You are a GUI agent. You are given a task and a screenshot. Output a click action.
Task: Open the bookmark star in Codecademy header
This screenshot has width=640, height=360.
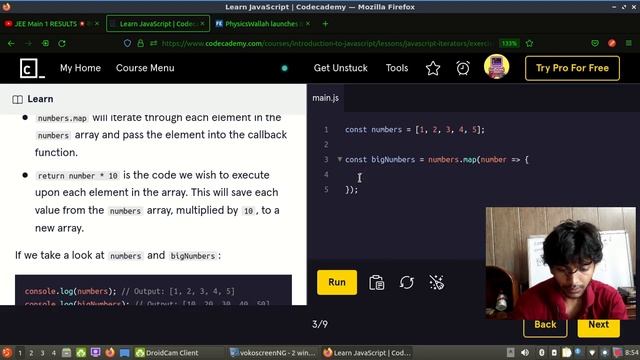click(x=433, y=68)
